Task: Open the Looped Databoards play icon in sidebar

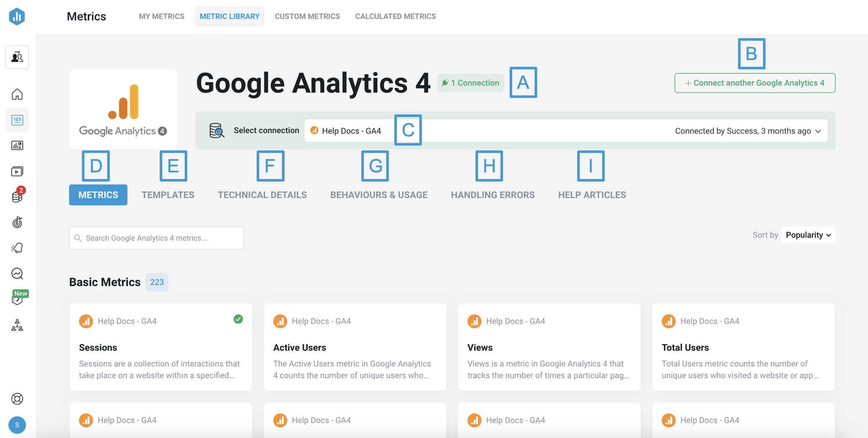Action: [17, 171]
